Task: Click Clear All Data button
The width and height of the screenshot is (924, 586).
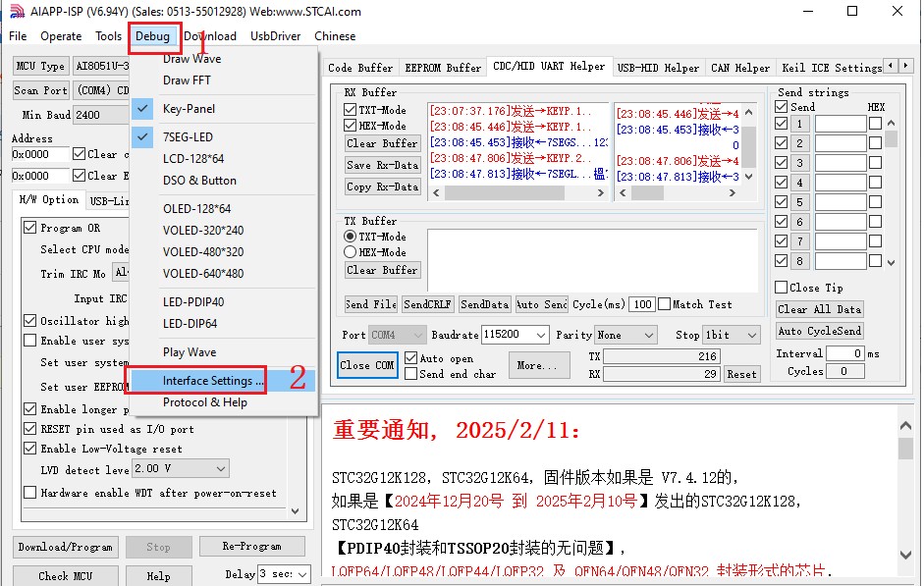Action: pos(820,309)
